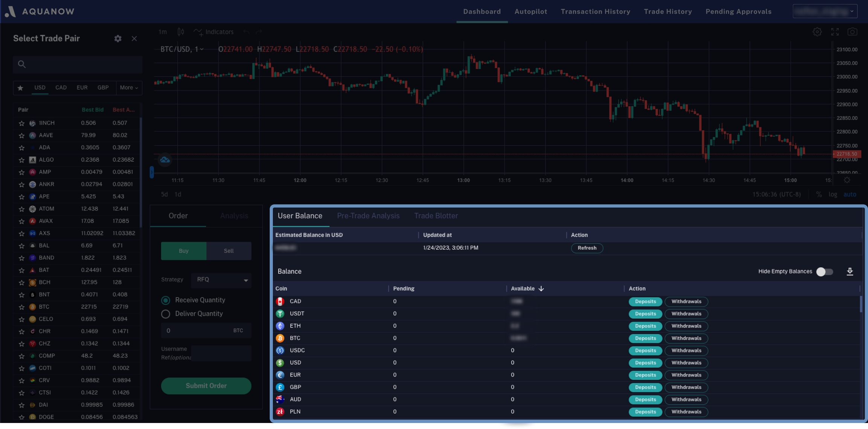This screenshot has width=868, height=429.
Task: Download balances with download icon
Action: pyautogui.click(x=850, y=272)
